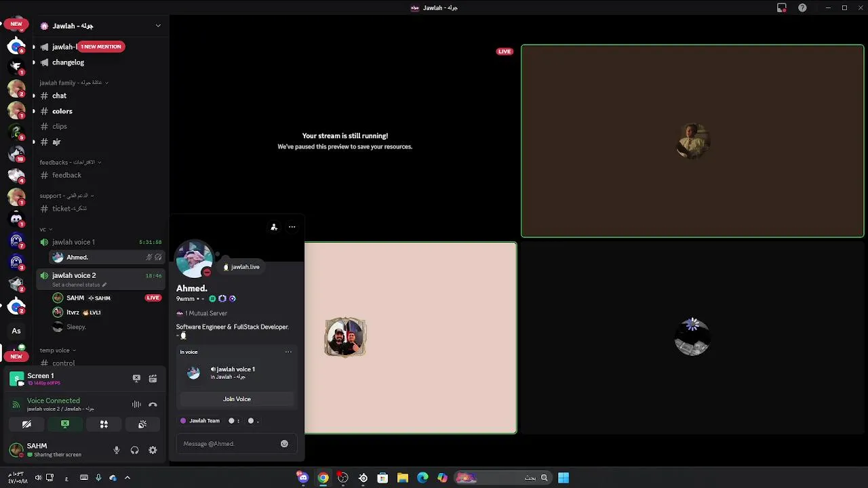The width and height of the screenshot is (868, 488).
Task: Turn on camera button
Action: pos(26,424)
